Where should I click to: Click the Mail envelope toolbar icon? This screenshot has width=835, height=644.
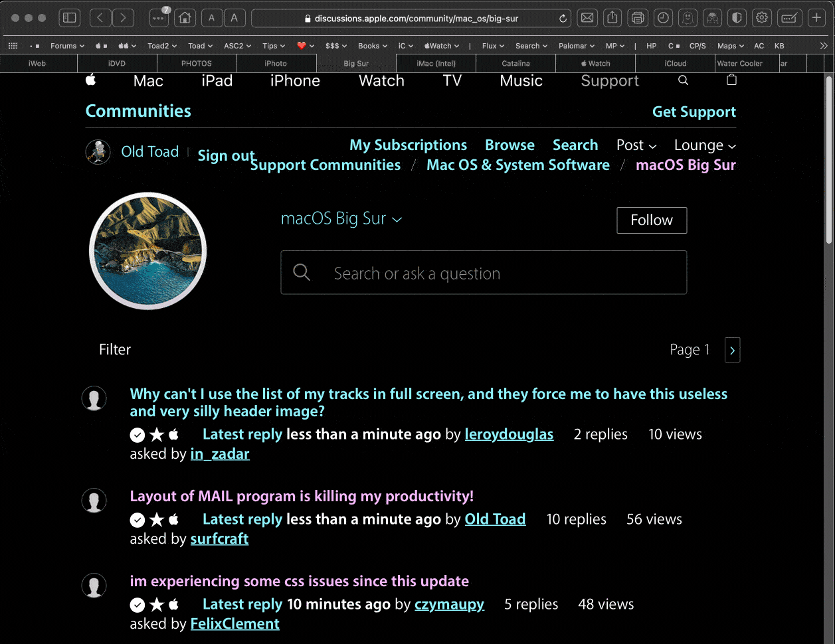click(x=587, y=18)
